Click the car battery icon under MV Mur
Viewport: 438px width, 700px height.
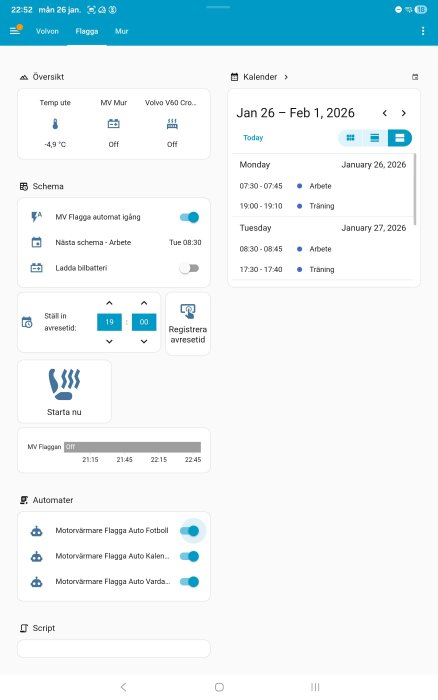click(114, 124)
